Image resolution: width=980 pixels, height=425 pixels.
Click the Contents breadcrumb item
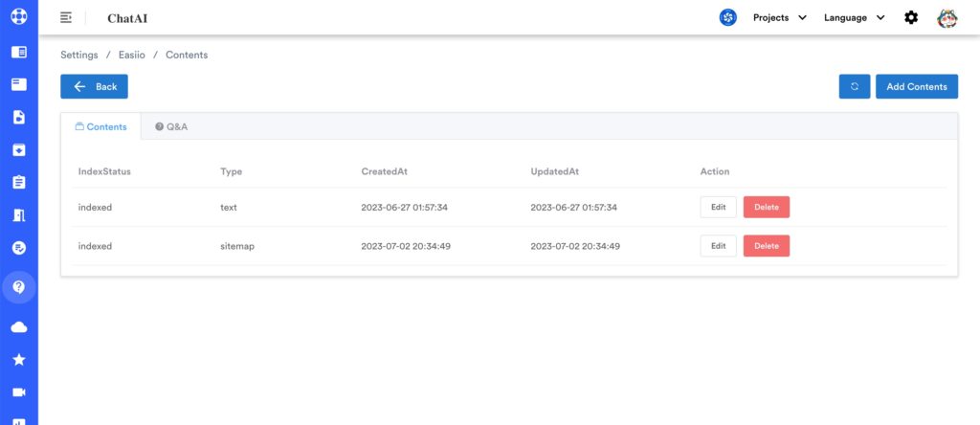(x=187, y=55)
